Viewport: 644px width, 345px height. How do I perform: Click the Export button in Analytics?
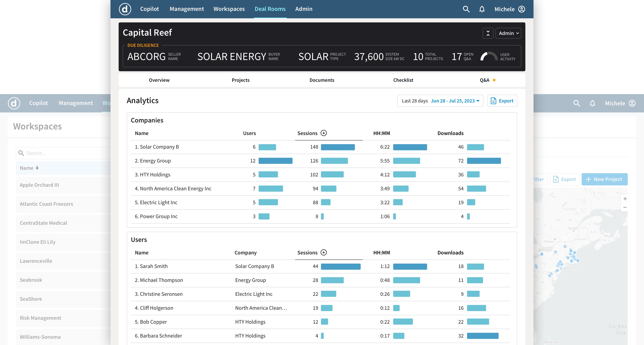(x=502, y=101)
